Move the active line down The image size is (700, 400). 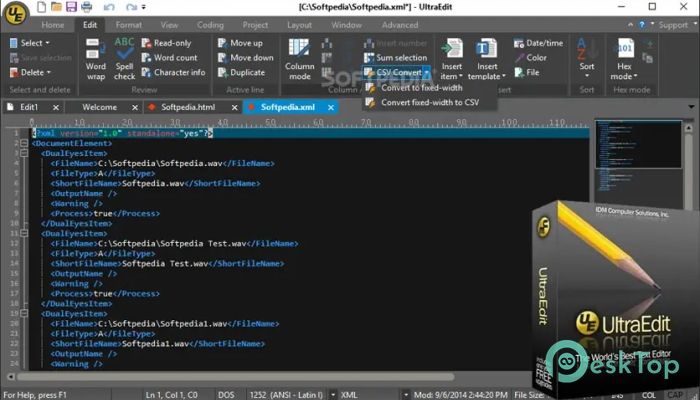[x=246, y=58]
